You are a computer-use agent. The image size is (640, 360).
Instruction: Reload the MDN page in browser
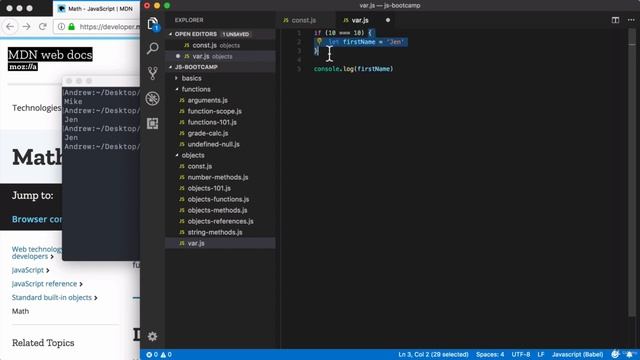point(42,27)
